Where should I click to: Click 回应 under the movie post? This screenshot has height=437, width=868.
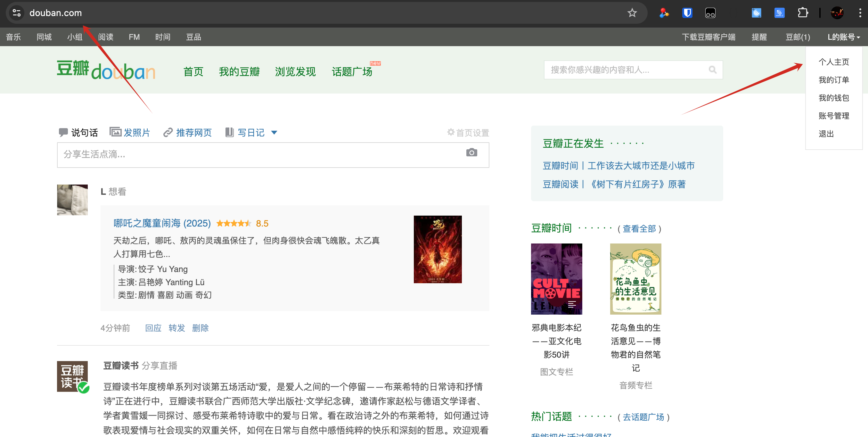pos(153,328)
